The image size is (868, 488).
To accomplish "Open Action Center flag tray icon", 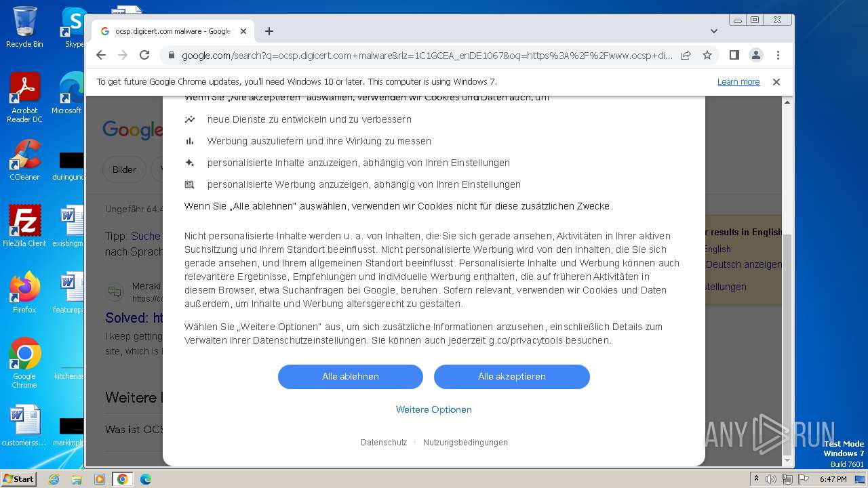I will point(804,479).
